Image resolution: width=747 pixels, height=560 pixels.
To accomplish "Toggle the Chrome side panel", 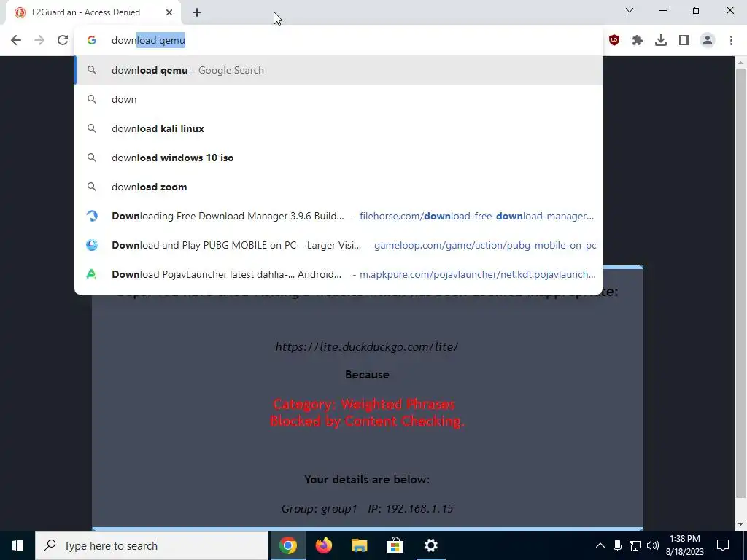I will [x=684, y=40].
